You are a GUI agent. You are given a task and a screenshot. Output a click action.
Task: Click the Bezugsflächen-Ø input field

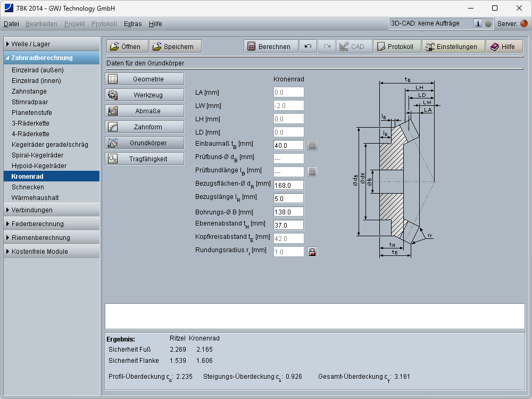(x=288, y=185)
